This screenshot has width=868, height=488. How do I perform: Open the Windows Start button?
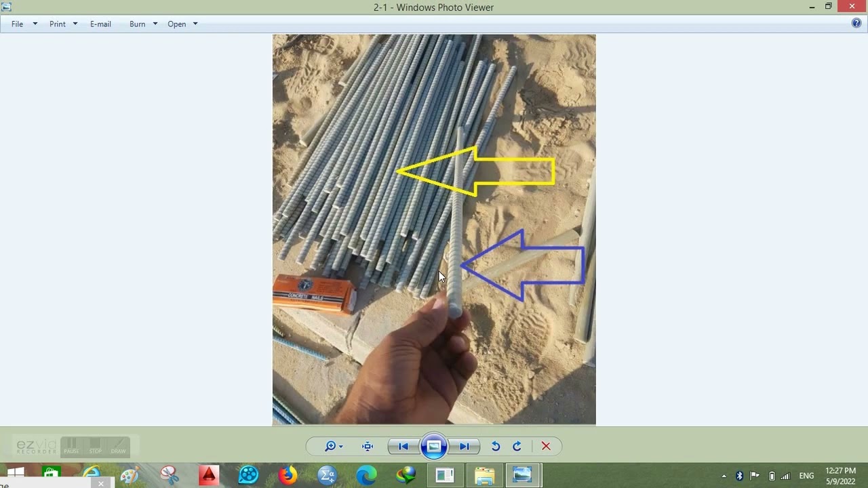coord(16,475)
